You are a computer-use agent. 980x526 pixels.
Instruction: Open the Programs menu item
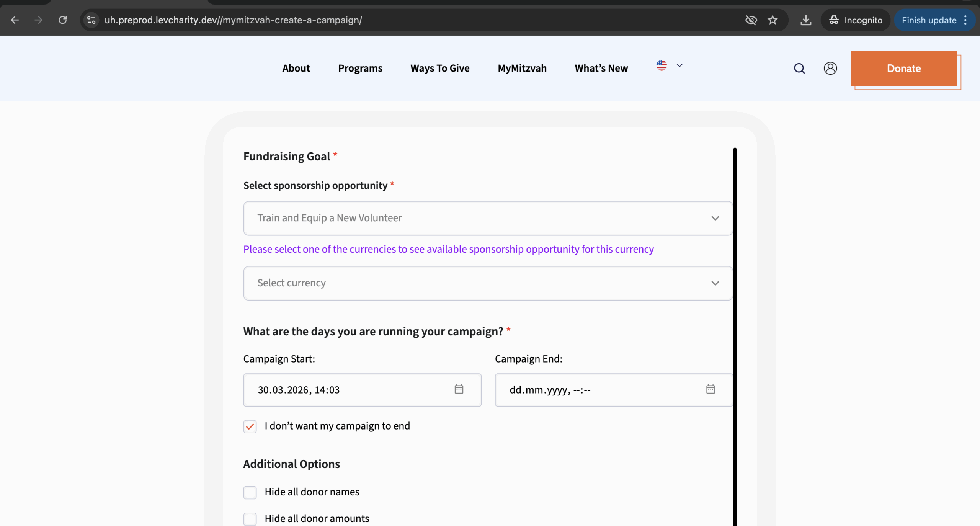point(360,69)
